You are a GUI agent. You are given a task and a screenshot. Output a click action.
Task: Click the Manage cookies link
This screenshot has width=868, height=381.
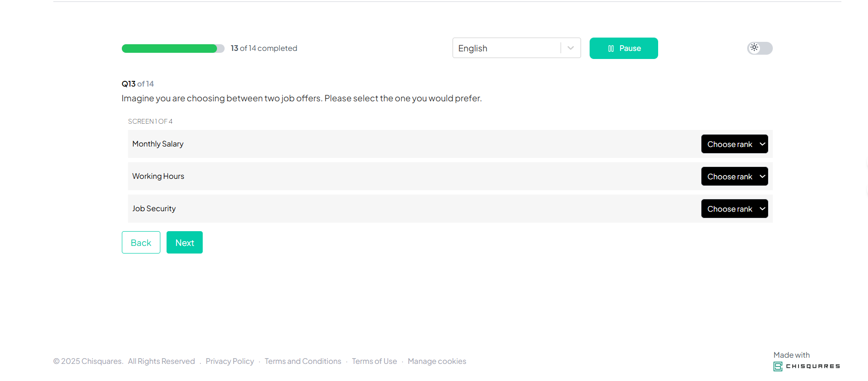(437, 361)
